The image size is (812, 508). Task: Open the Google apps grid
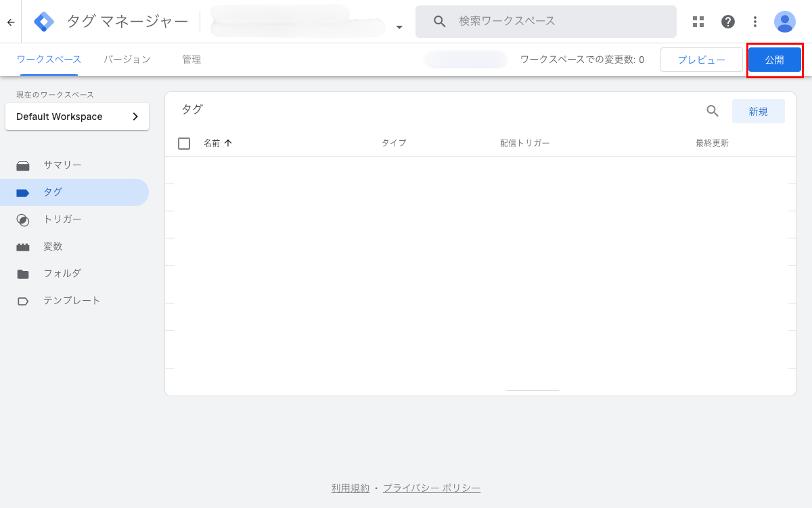[x=698, y=22]
